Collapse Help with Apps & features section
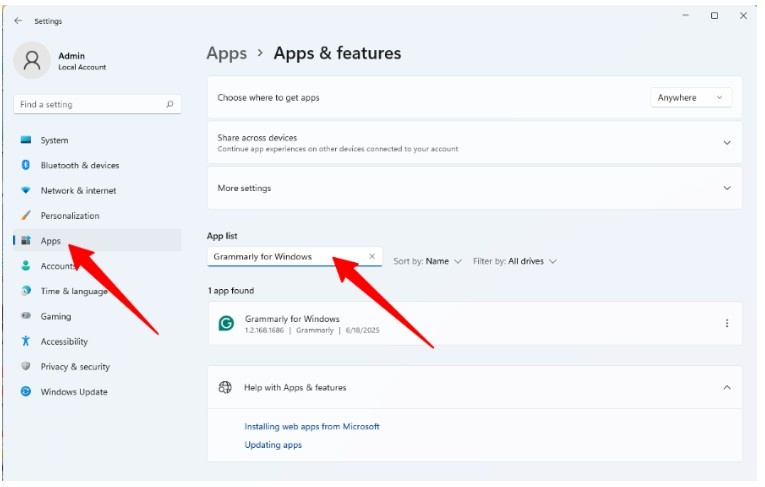This screenshot has width=765, height=487. (727, 387)
